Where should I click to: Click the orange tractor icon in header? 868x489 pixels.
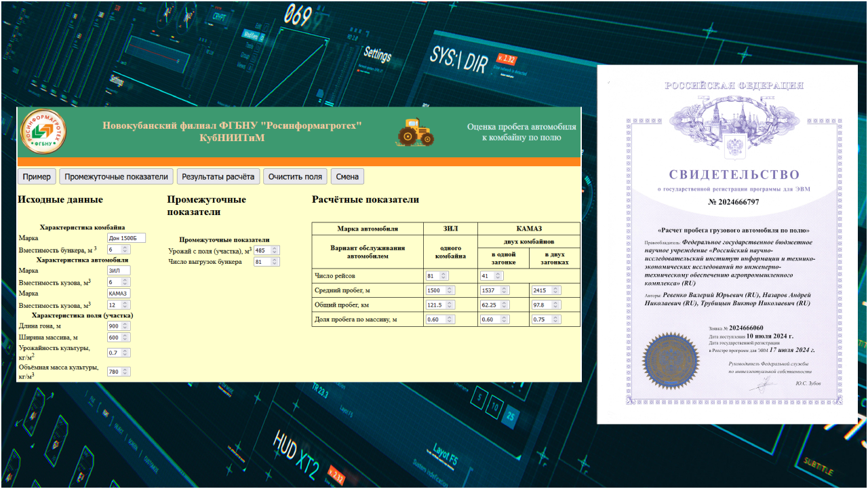click(x=415, y=132)
